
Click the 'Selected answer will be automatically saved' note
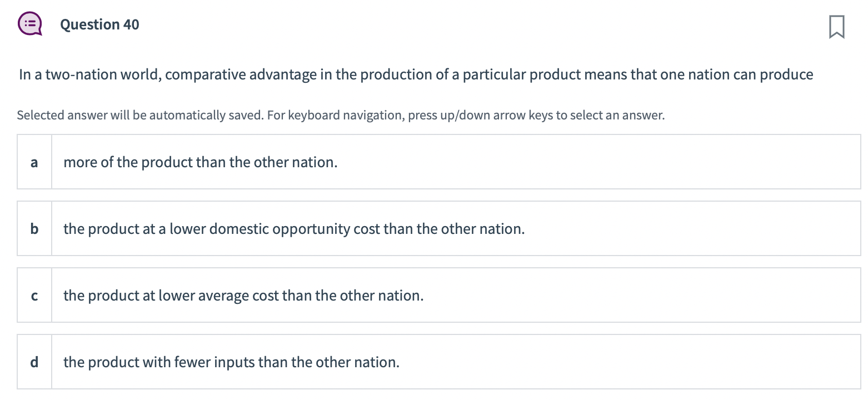[x=340, y=116]
